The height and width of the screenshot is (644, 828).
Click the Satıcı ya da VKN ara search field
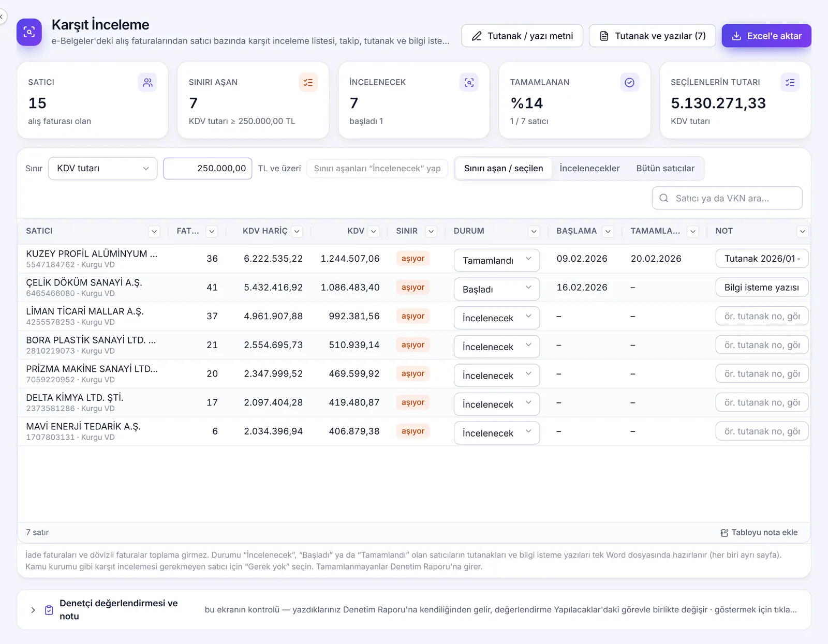727,198
